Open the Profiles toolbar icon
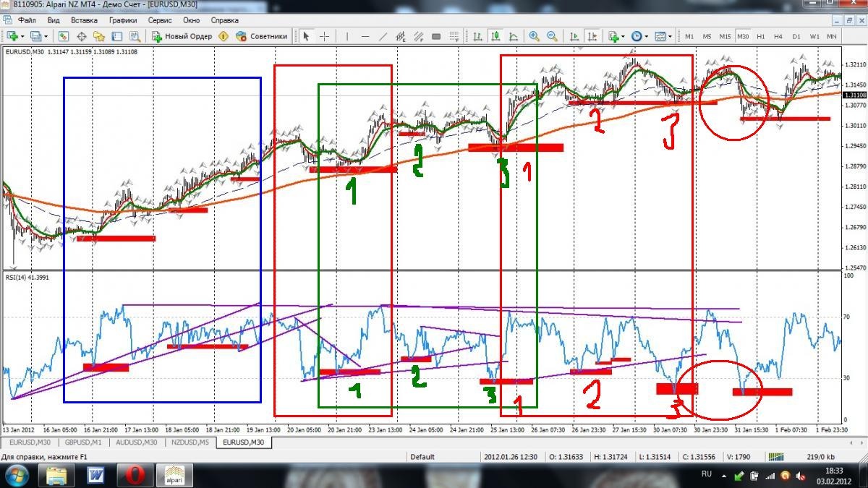This screenshot has width=868, height=488. point(35,36)
